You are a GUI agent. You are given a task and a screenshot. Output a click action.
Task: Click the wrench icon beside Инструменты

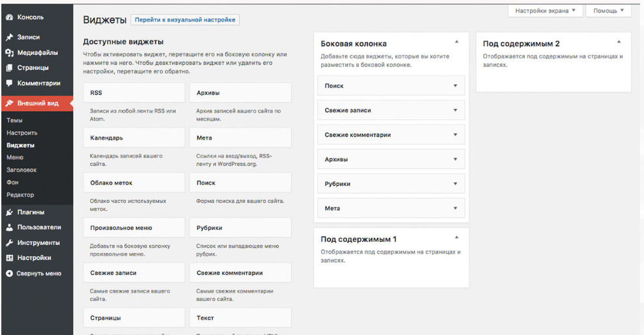pyautogui.click(x=10, y=243)
